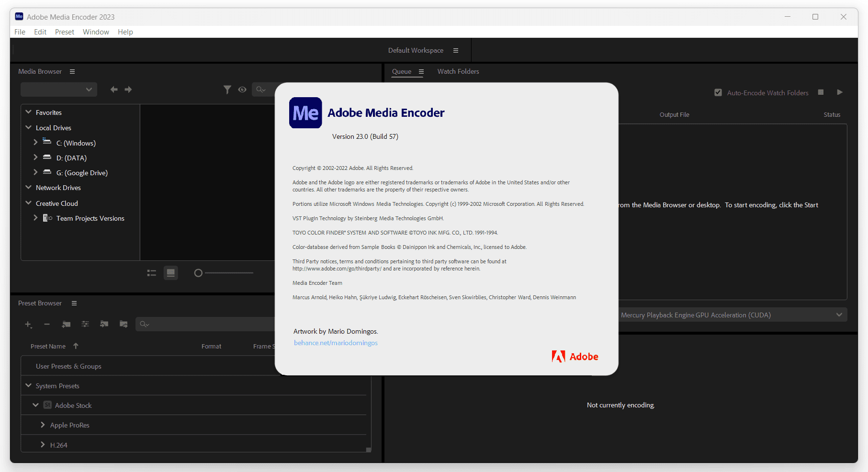This screenshot has width=868, height=472.
Task: Expand the Apple ProRes presets
Action: (43, 425)
